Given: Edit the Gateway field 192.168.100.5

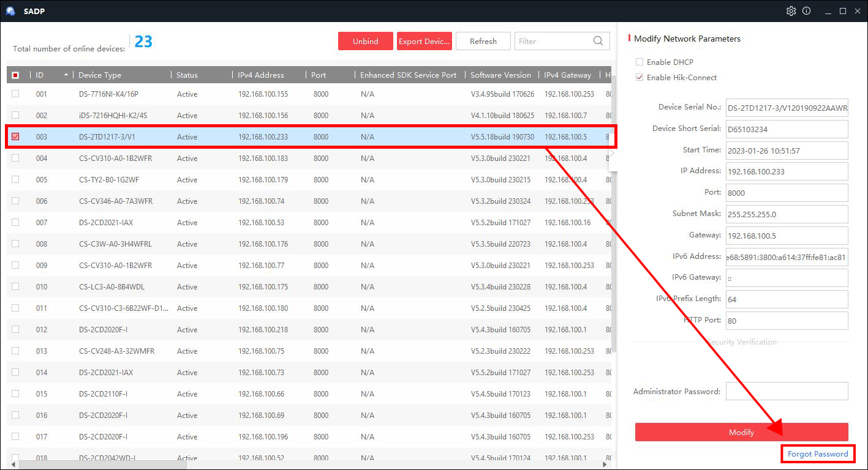Looking at the screenshot, I should (x=787, y=236).
